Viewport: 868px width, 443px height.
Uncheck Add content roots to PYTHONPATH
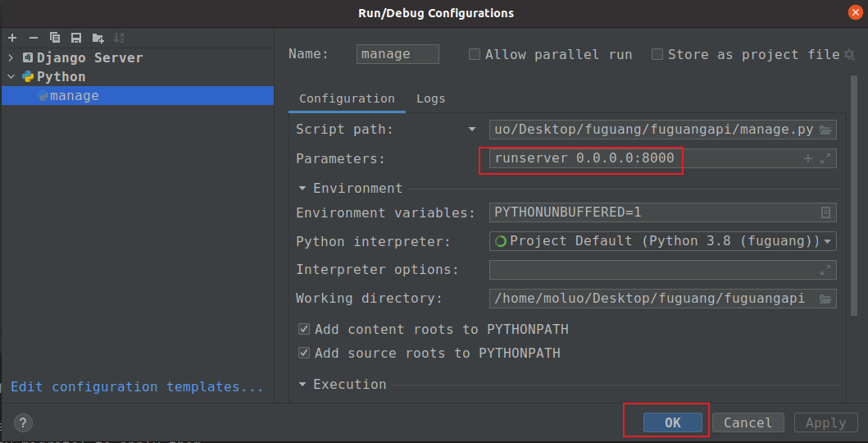304,329
